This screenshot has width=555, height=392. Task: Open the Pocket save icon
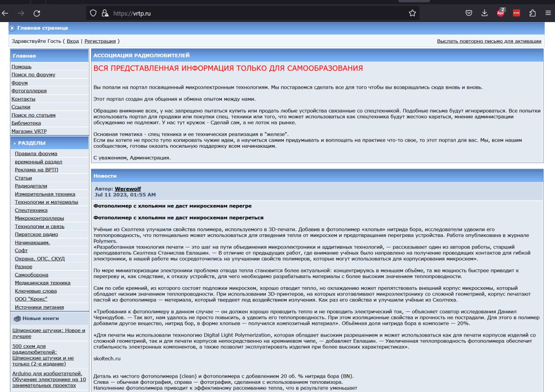pos(469,13)
